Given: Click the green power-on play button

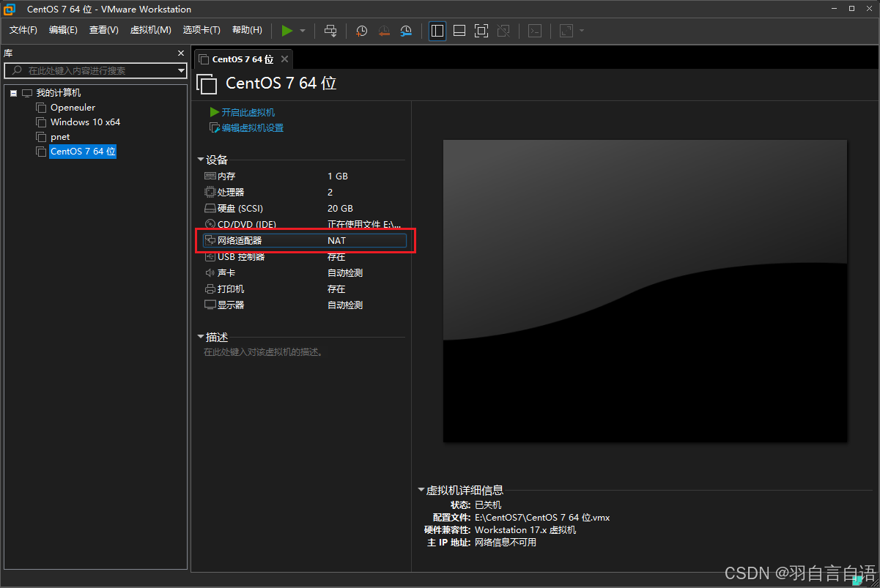Looking at the screenshot, I should (287, 31).
